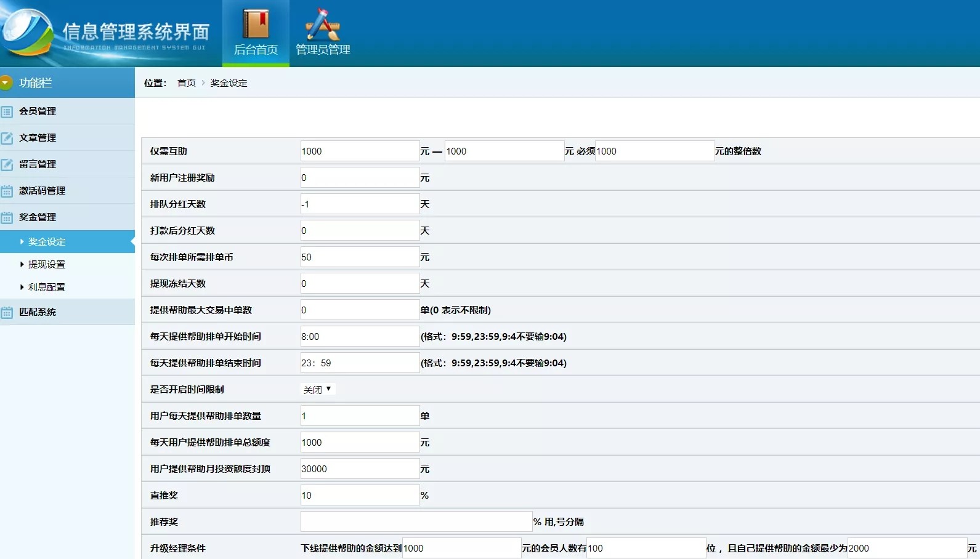The image size is (980, 559).
Task: Click the 会员管理 sidebar icon
Action: (x=7, y=111)
